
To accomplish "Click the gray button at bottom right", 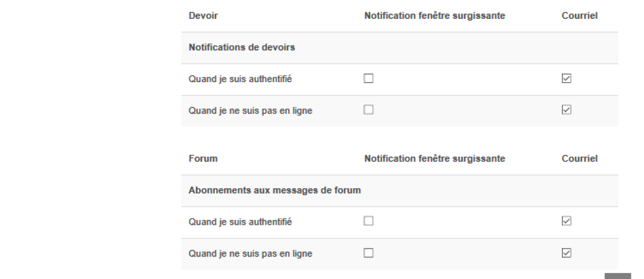I will coord(618,276).
